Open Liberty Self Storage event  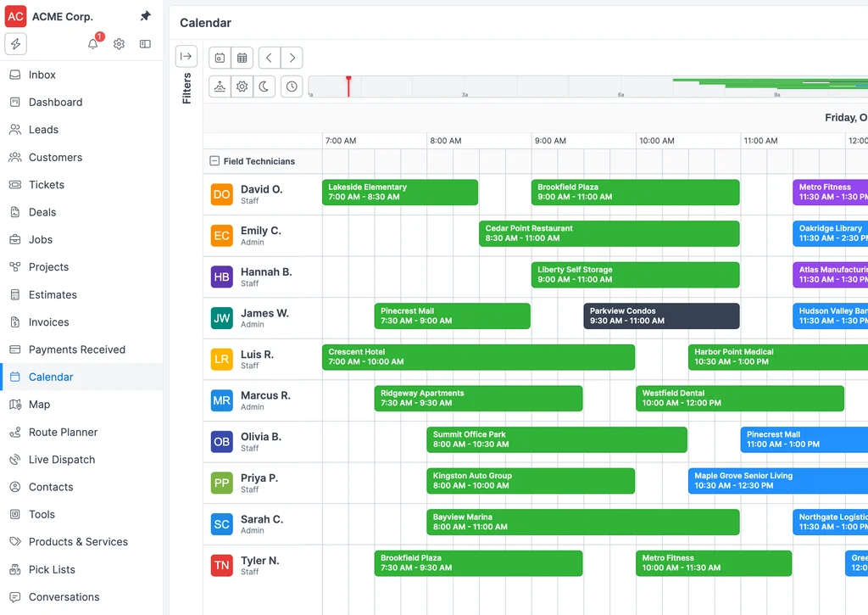[x=635, y=275]
